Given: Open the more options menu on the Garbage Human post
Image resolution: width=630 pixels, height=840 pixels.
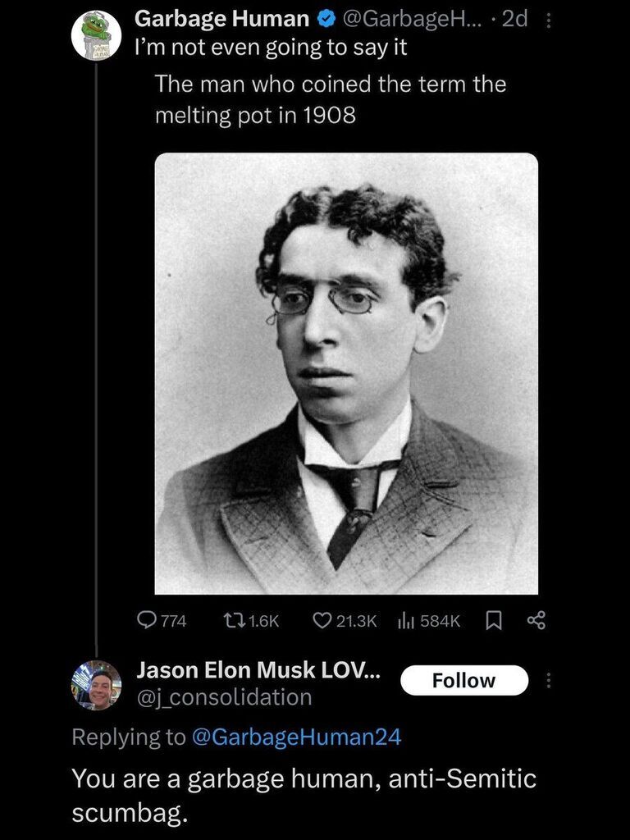Looking at the screenshot, I should [547, 21].
